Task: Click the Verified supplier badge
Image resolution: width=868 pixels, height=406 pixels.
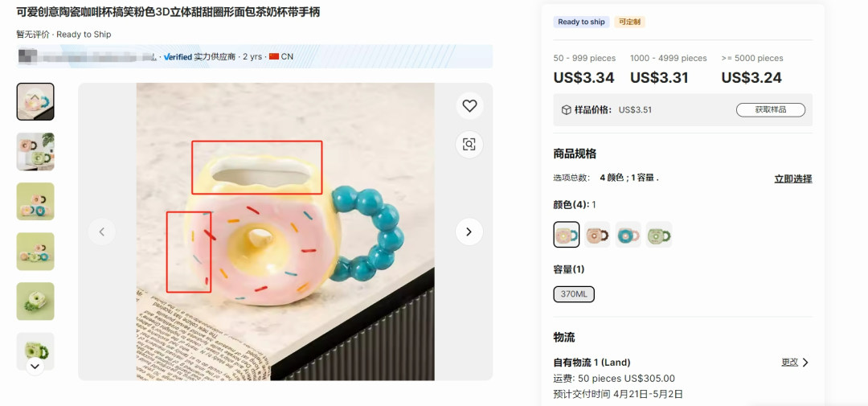Action: [178, 56]
